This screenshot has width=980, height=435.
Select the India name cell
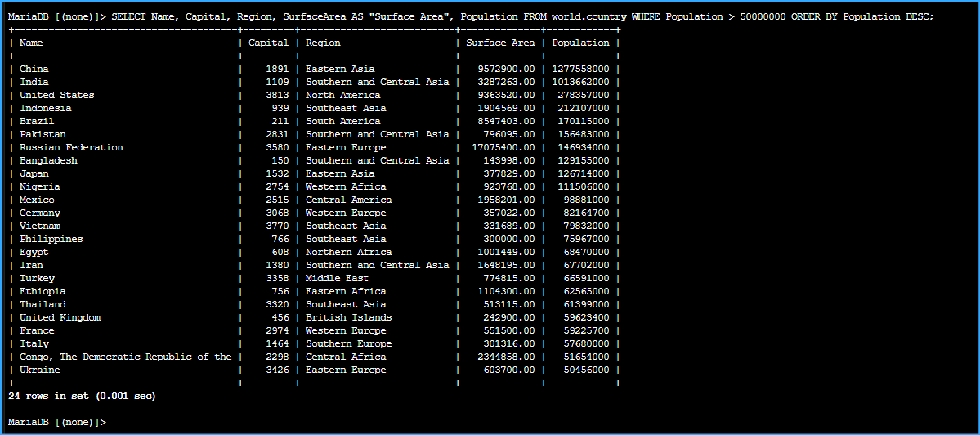pyautogui.click(x=34, y=82)
